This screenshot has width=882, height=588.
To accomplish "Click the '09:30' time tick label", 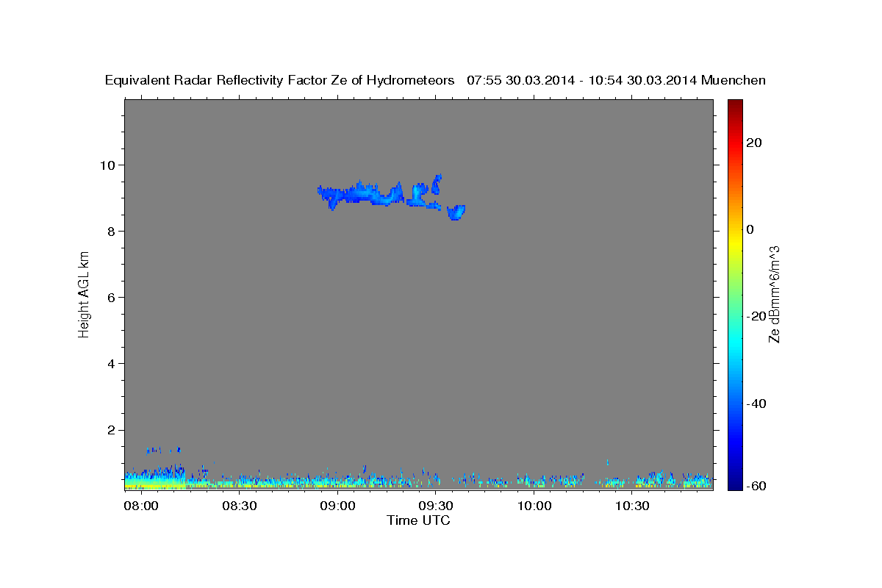I will coord(436,506).
